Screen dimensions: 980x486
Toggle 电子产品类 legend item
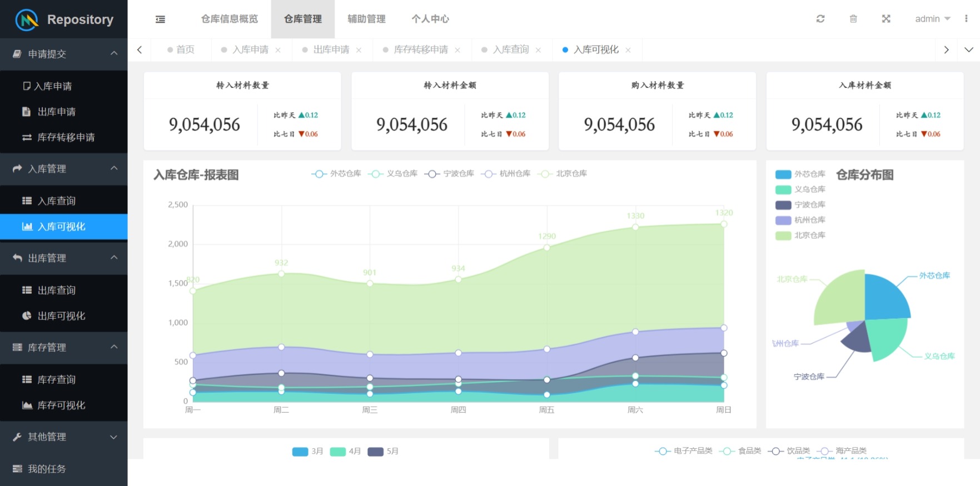pos(684,451)
